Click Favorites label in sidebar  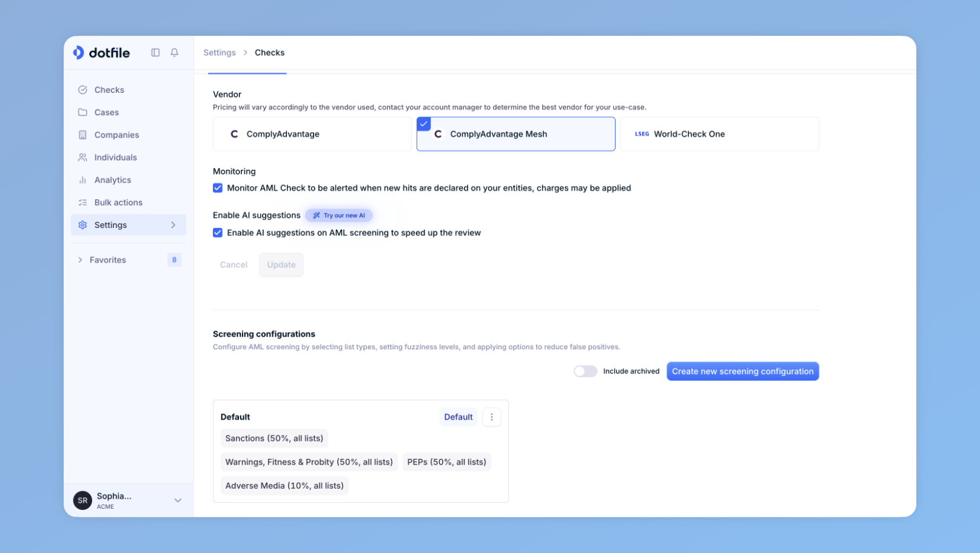click(108, 260)
